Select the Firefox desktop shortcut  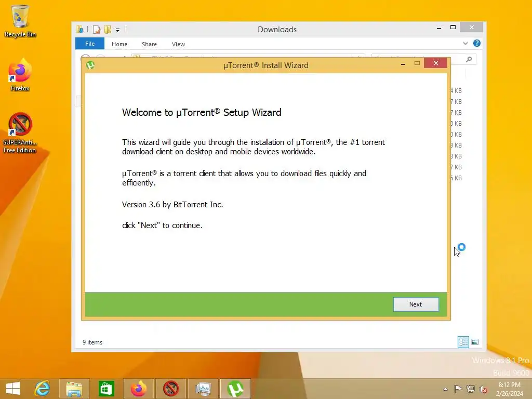(20, 75)
